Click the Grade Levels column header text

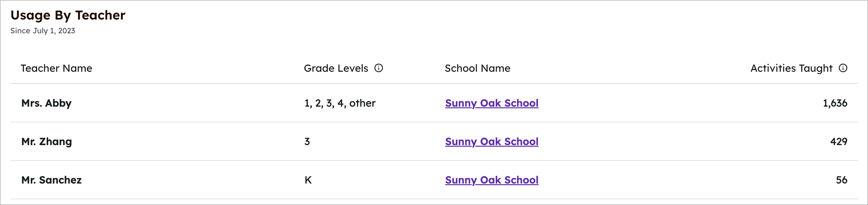(x=336, y=68)
